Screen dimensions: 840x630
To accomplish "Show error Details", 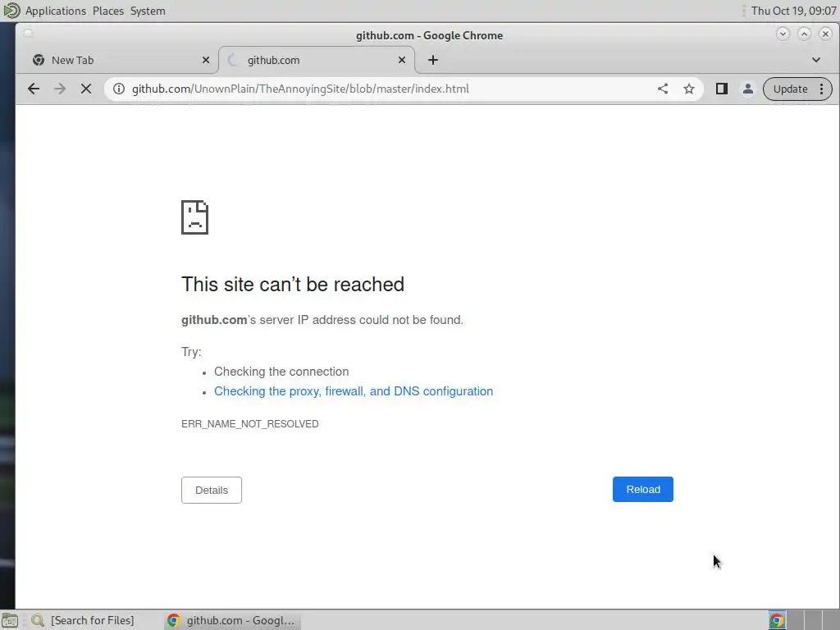I will point(212,491).
